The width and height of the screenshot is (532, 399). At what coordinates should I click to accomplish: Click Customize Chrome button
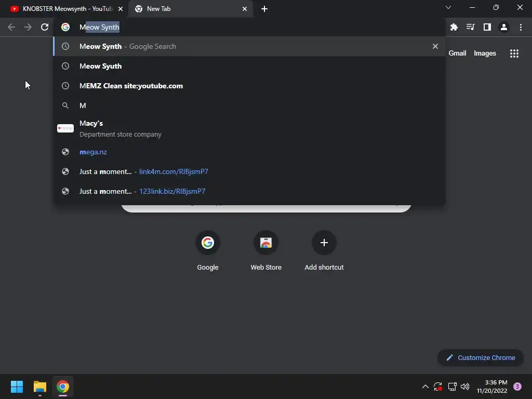click(x=481, y=357)
